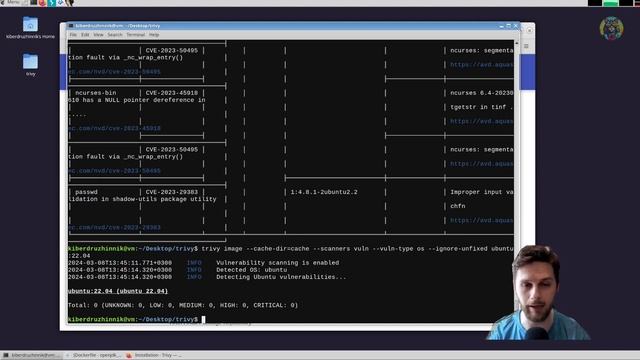
Task: Click the passwd package name
Action: (86, 192)
